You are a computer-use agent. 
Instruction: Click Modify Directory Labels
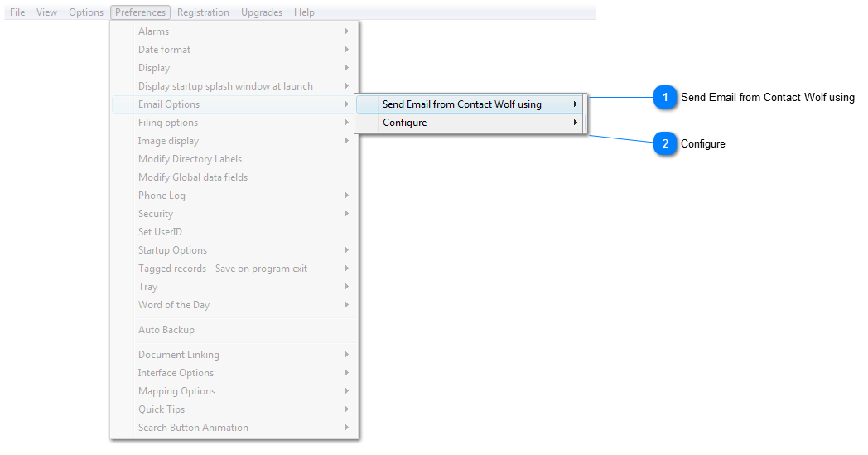point(234,160)
